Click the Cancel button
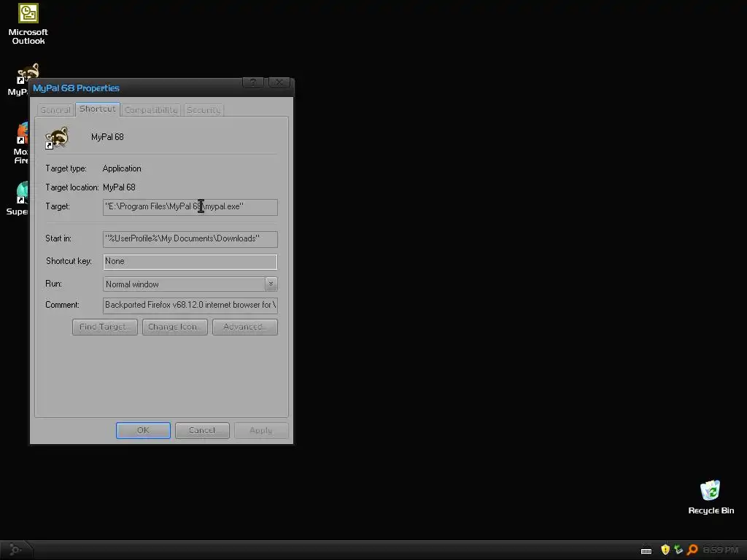Screen dimensions: 747x560 [x=202, y=430]
